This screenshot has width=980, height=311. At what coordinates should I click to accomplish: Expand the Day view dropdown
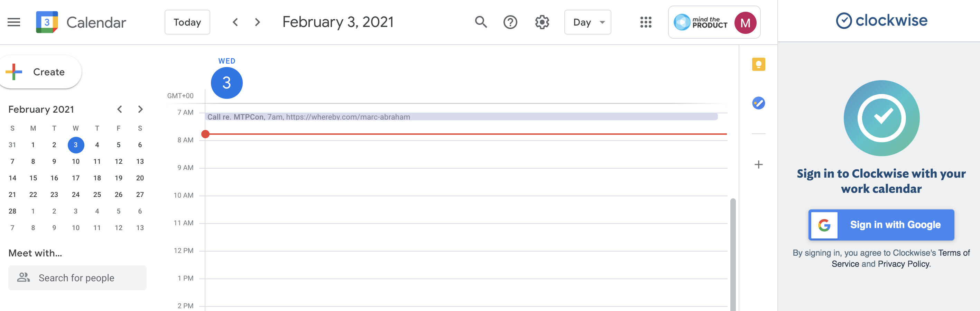(588, 22)
